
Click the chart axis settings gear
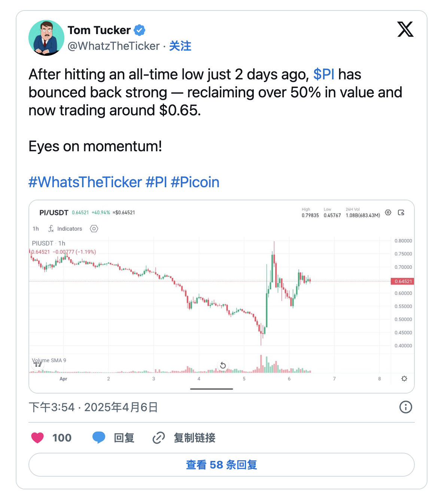coord(404,379)
